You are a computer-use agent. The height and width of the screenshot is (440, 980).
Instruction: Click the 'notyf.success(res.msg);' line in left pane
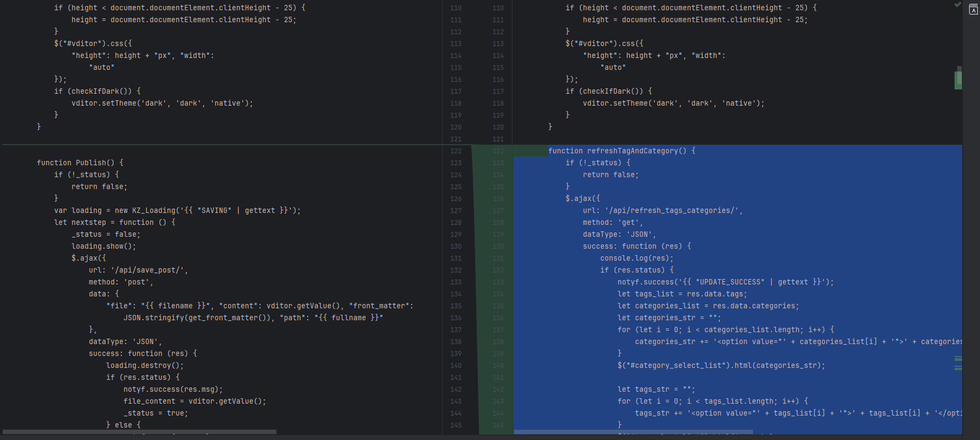click(173, 390)
